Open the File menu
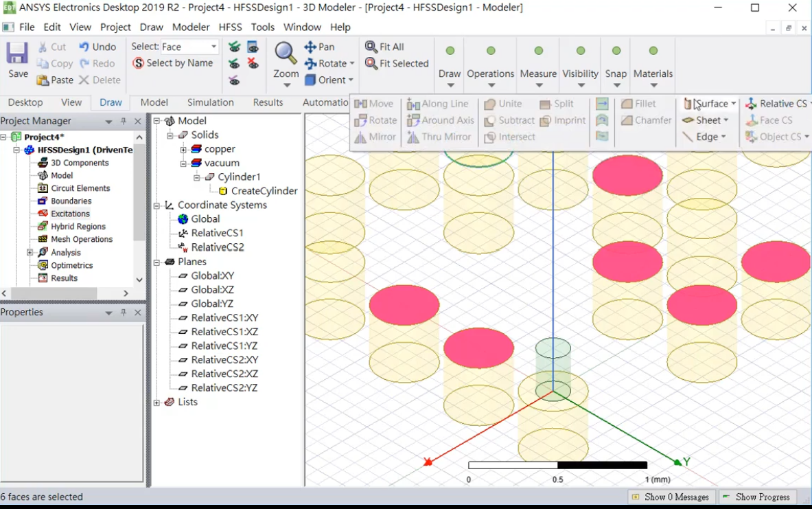 click(27, 27)
